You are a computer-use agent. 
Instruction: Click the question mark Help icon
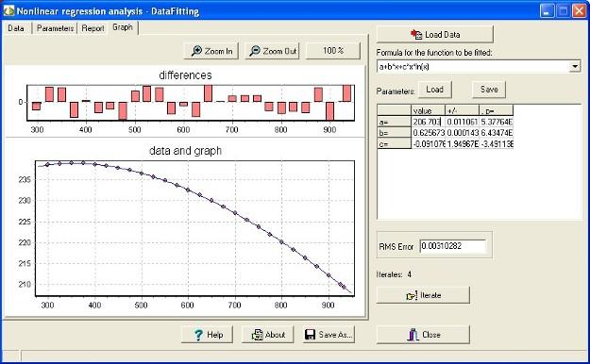tap(198, 335)
